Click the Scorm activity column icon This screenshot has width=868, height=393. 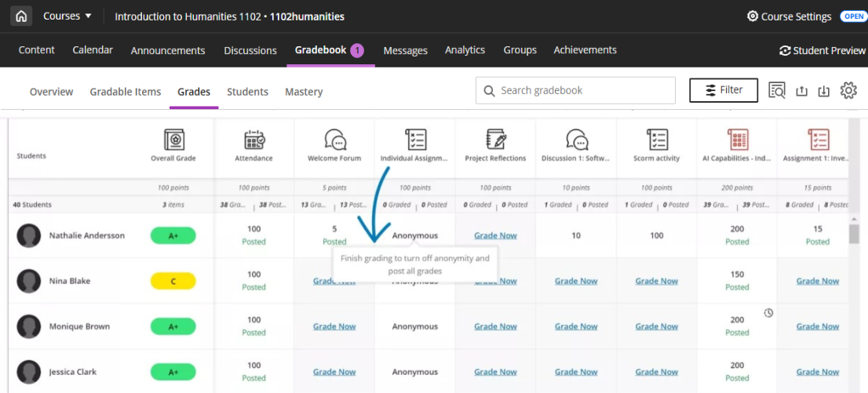[x=657, y=140]
